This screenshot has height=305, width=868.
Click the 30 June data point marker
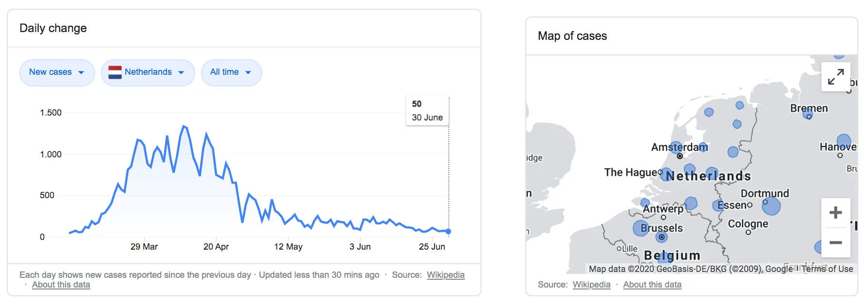pyautogui.click(x=449, y=232)
